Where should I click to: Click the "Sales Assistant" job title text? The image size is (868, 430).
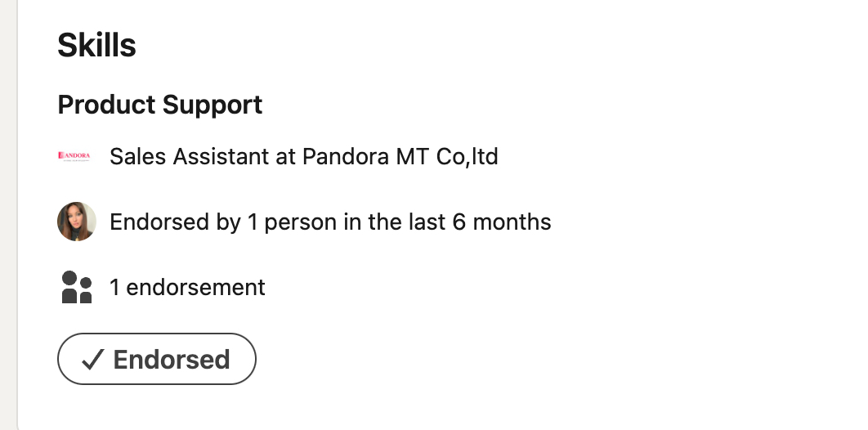pos(191,156)
